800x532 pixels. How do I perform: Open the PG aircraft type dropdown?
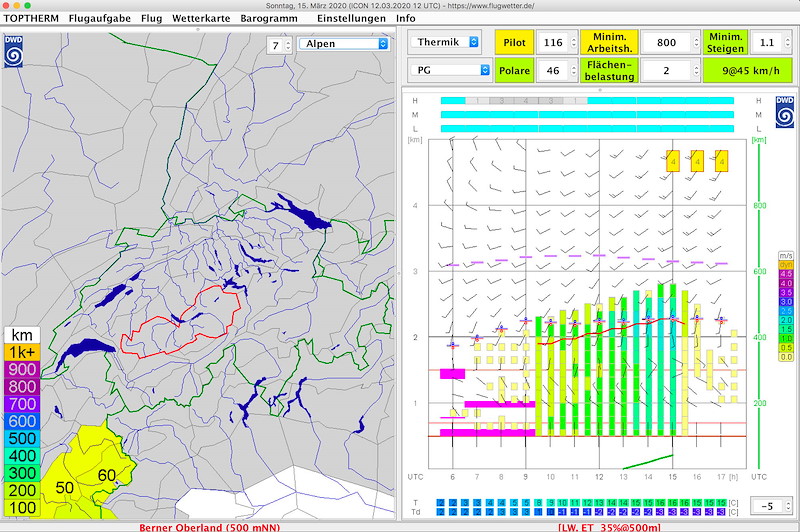[451, 70]
